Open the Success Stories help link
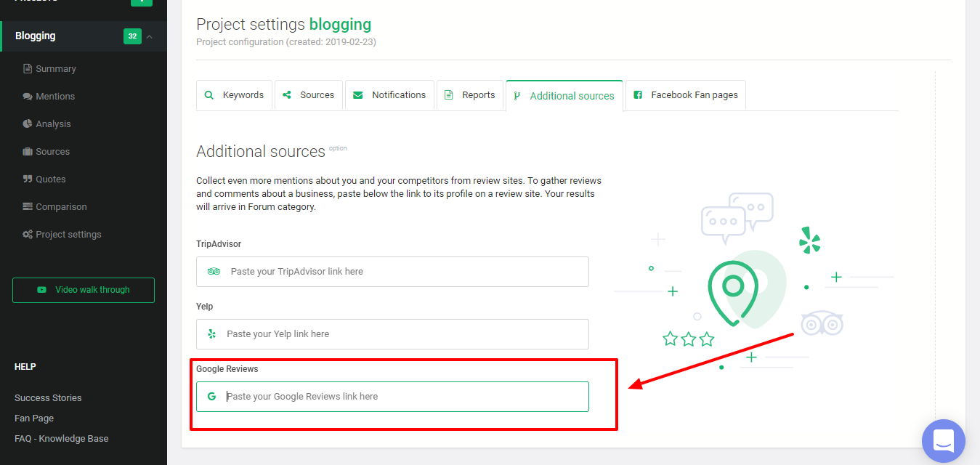 click(48, 398)
